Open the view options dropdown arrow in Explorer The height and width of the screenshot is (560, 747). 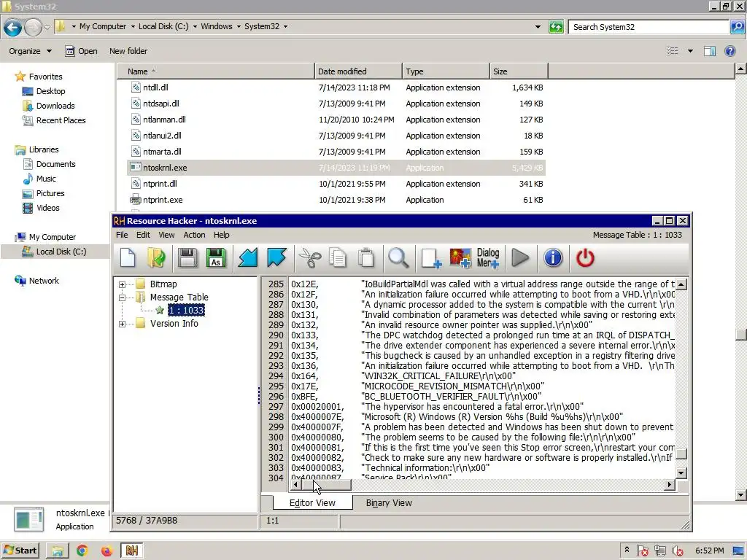[690, 51]
